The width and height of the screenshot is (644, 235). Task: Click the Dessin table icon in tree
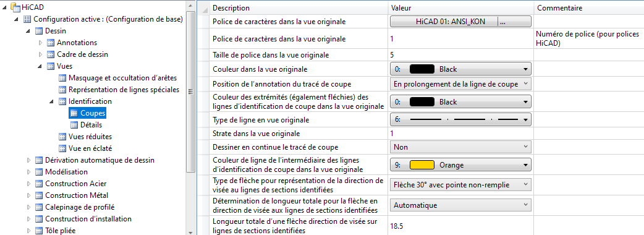coord(39,31)
